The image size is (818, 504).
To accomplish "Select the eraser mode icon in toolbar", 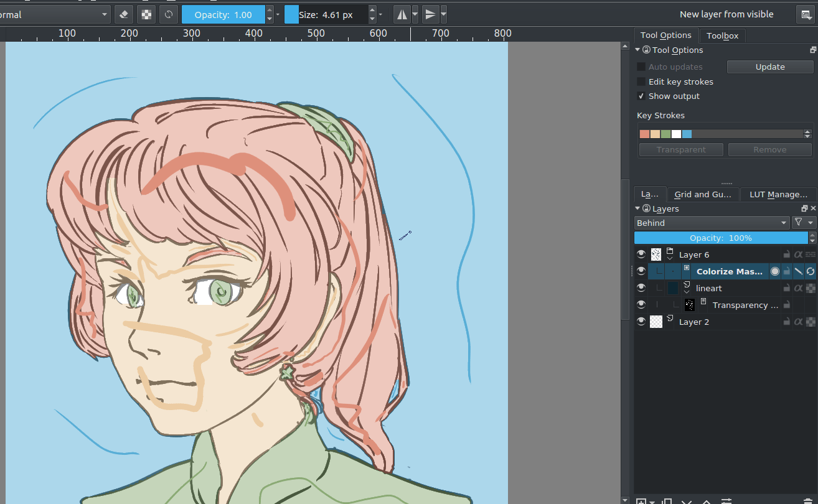I will [124, 14].
